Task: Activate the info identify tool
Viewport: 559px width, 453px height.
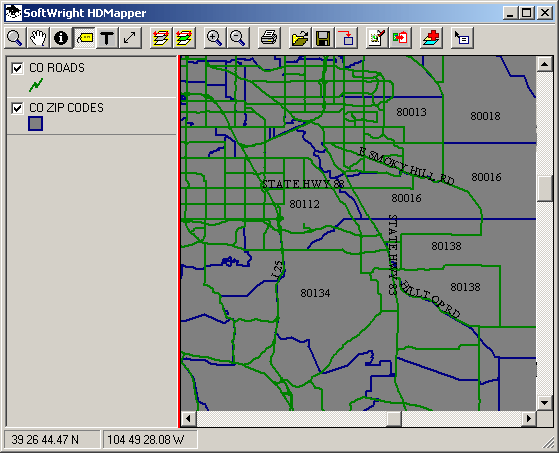Action: coord(61,38)
